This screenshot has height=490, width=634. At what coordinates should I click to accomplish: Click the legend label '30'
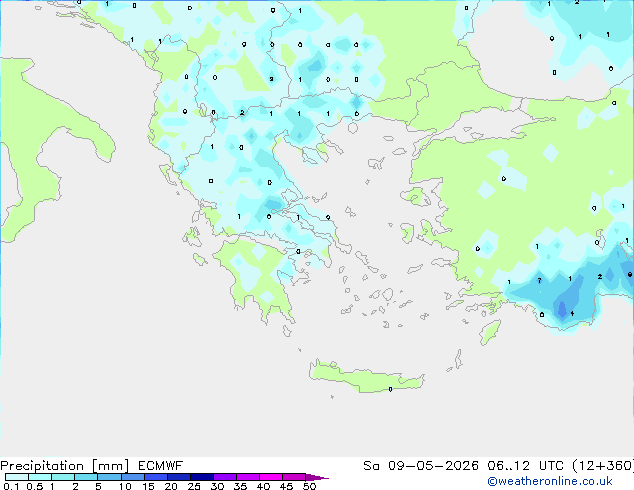click(x=217, y=486)
